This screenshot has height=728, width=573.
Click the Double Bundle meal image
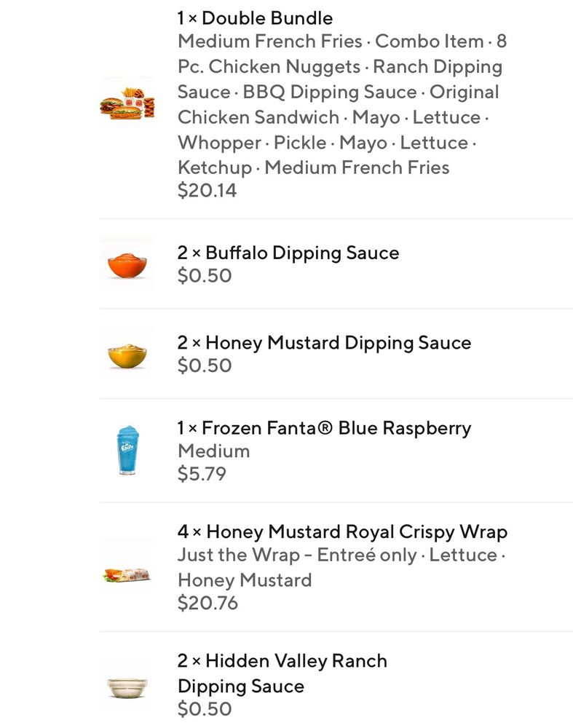(x=127, y=103)
